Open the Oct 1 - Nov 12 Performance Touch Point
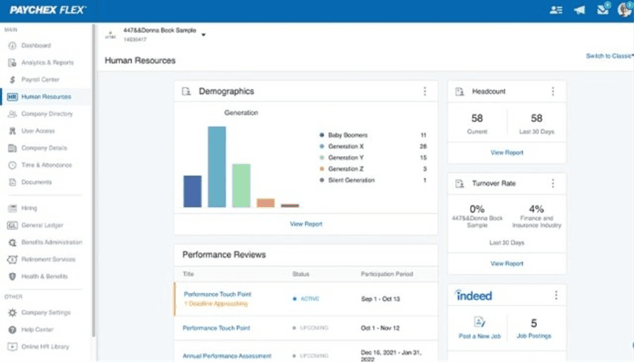This screenshot has height=364, width=639. click(x=216, y=328)
